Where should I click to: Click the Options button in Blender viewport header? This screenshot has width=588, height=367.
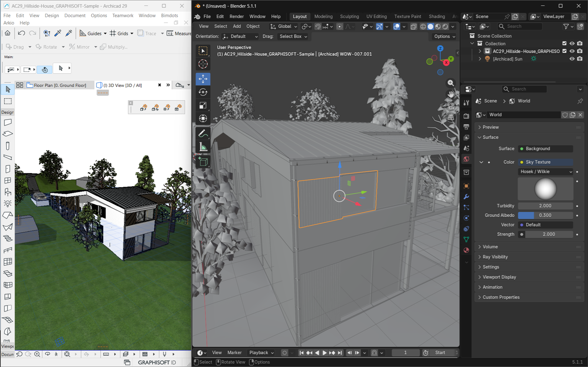[x=445, y=36]
